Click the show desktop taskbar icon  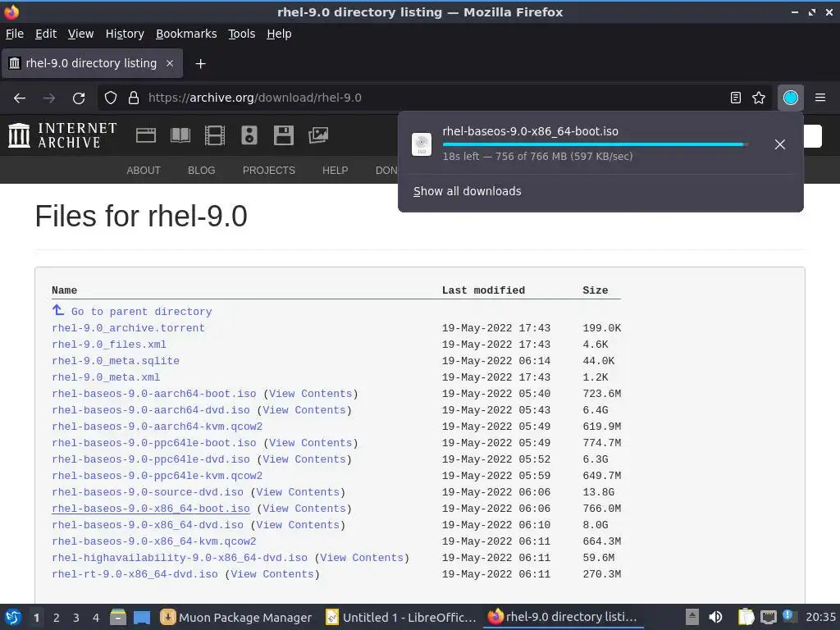point(142,618)
